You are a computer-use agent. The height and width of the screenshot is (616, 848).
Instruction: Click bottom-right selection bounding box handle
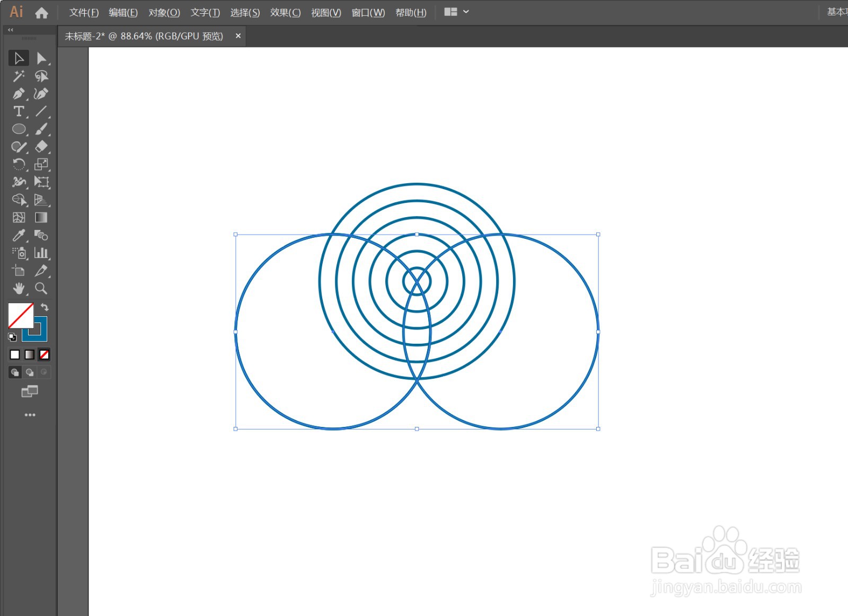click(x=598, y=428)
